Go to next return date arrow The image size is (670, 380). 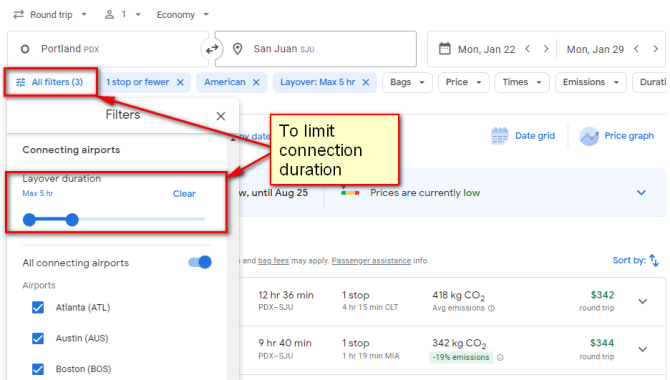[x=655, y=49]
